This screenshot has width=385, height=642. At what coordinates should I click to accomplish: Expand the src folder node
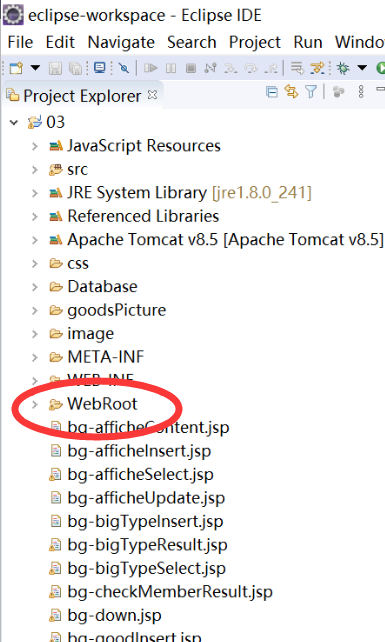point(35,170)
